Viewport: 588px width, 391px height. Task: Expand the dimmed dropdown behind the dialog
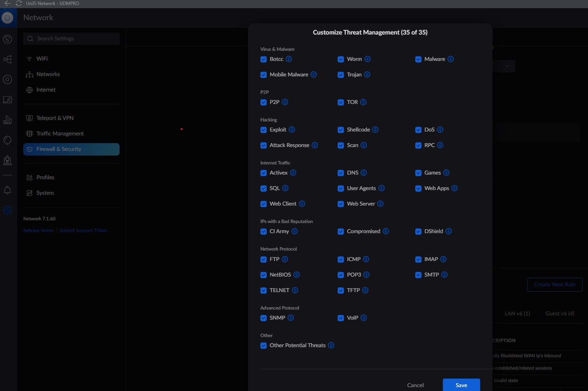click(x=506, y=66)
